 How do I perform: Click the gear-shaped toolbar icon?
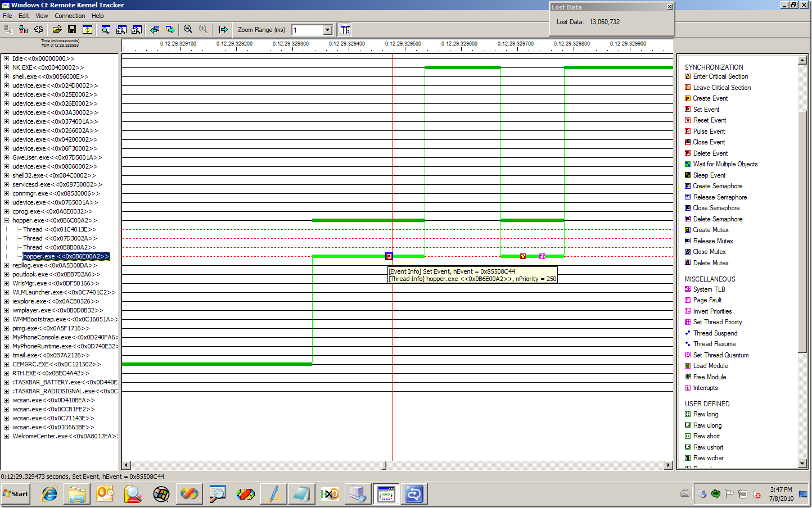point(39,29)
